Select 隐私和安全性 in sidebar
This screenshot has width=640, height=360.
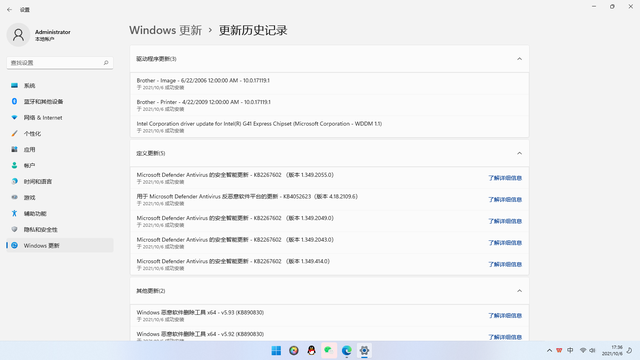tap(60, 229)
